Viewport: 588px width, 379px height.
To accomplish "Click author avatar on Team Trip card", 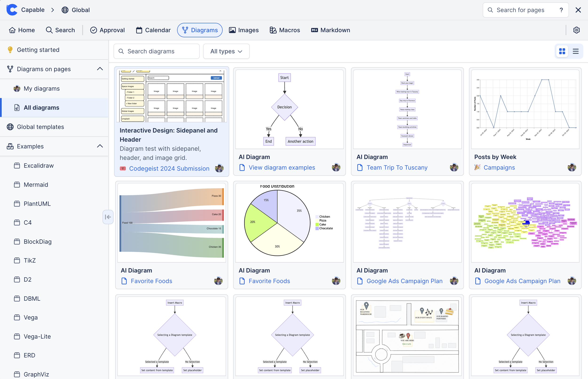I will (x=454, y=167).
